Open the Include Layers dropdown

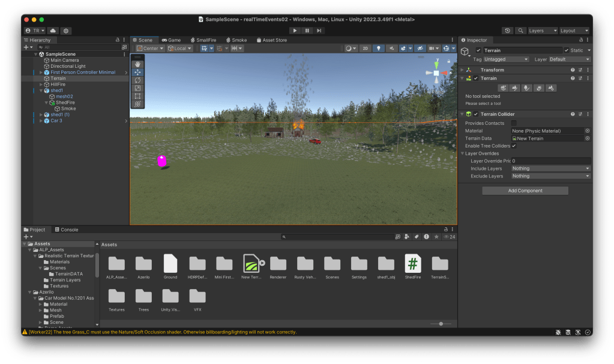(x=550, y=169)
